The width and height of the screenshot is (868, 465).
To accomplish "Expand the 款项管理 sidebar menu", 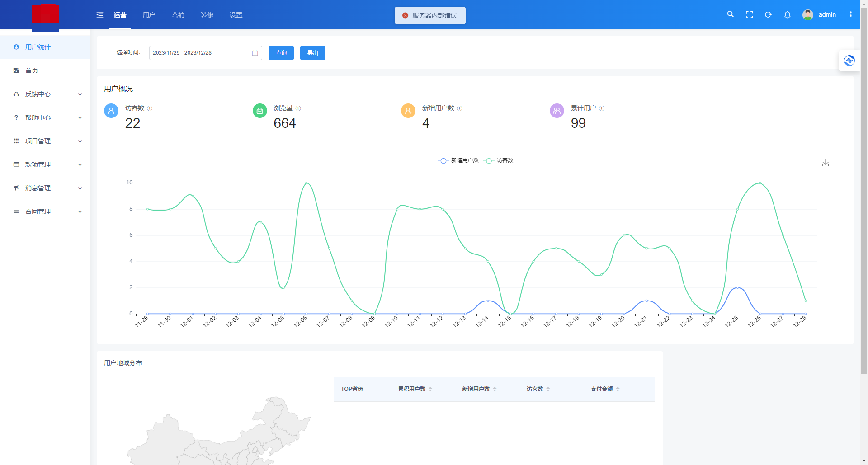I will (45, 164).
